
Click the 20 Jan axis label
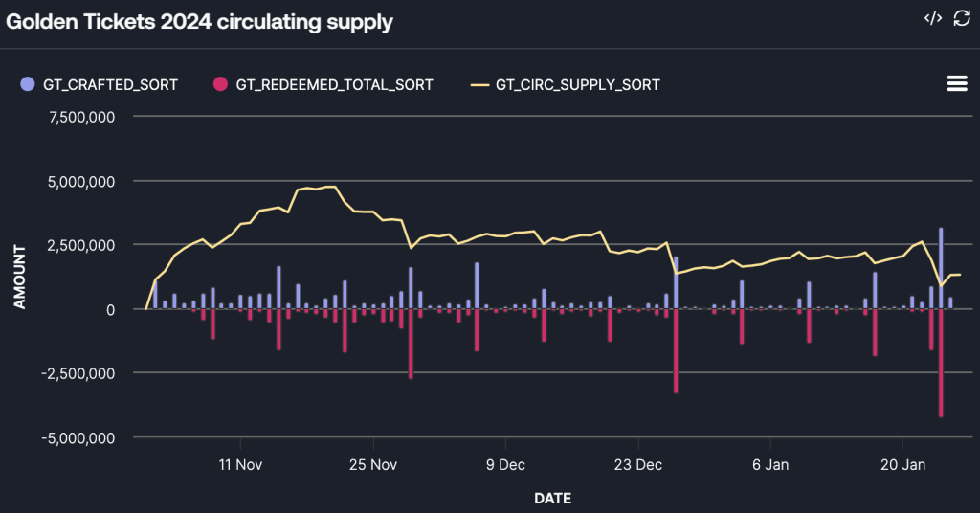(x=902, y=465)
